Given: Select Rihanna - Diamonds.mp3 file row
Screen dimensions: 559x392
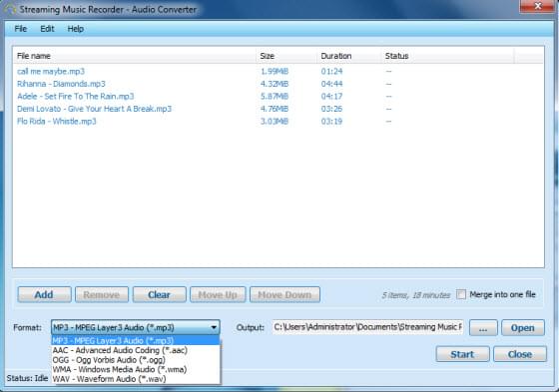Looking at the screenshot, I should (279, 84).
